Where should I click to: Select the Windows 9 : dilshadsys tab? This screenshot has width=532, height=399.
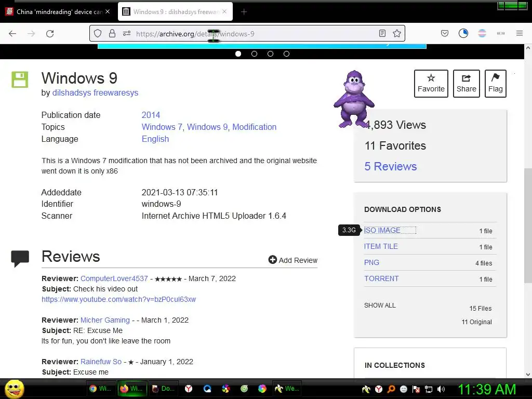(175, 12)
